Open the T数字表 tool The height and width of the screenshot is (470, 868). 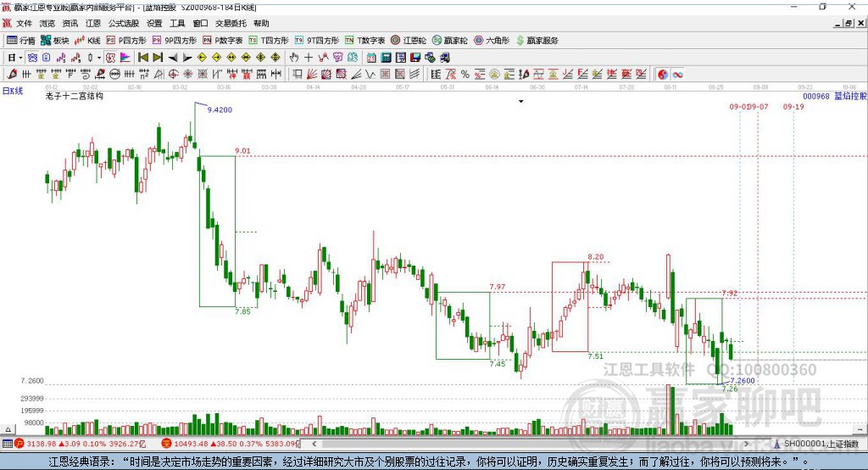coord(364,41)
